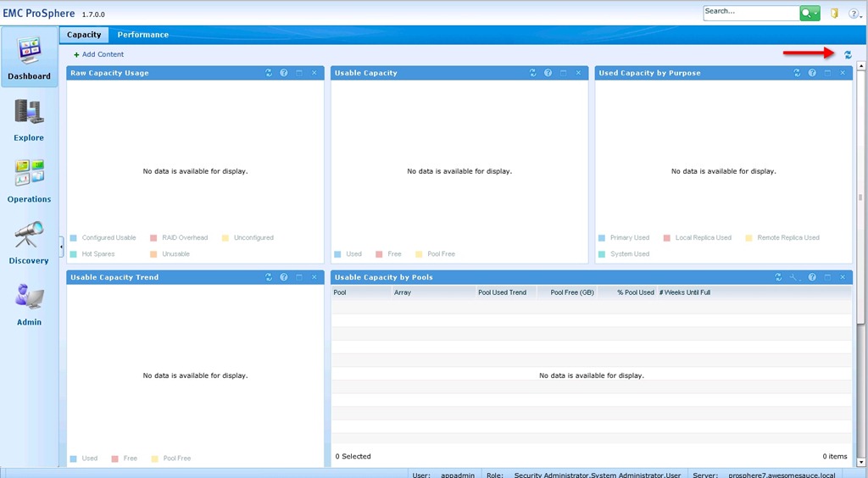Click inside the Search input field
The width and height of the screenshot is (868, 478).
pyautogui.click(x=751, y=13)
